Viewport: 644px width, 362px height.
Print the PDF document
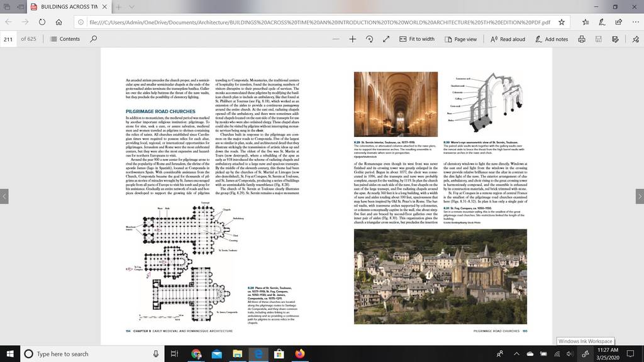click(x=582, y=39)
